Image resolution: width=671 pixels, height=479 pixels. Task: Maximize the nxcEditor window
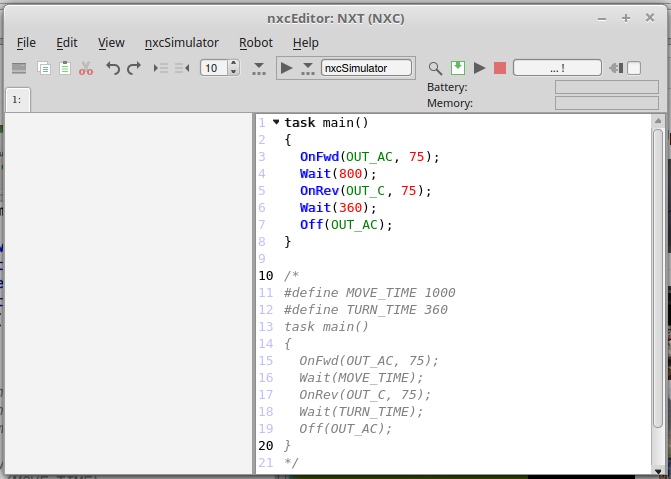tap(626, 18)
